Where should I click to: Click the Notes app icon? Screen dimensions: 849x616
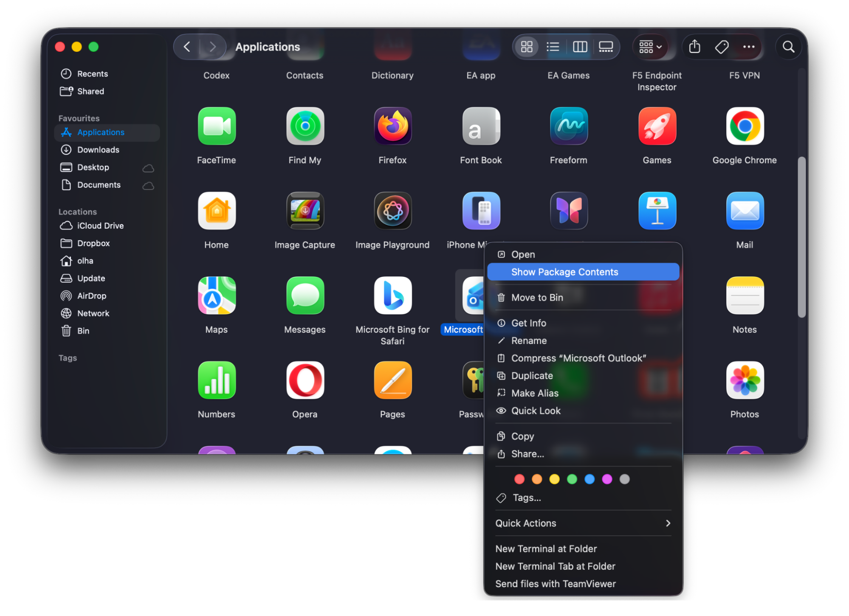(x=745, y=295)
